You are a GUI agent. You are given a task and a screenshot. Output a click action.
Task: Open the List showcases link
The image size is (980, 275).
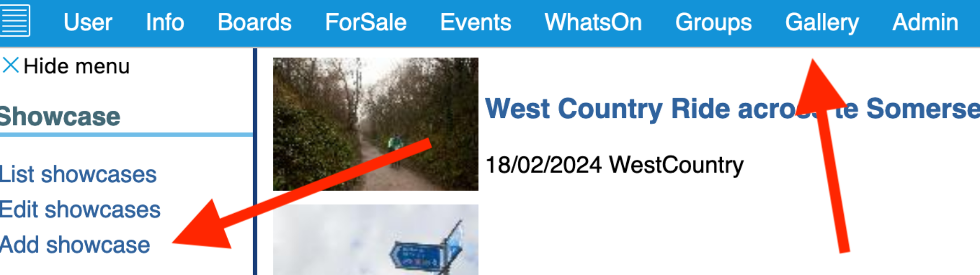click(78, 174)
